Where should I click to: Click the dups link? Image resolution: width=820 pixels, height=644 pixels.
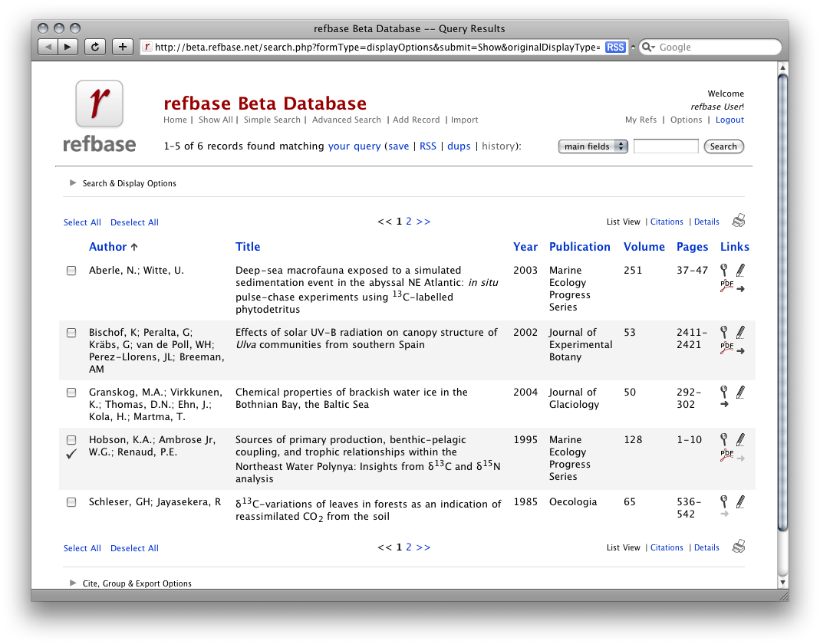[459, 146]
